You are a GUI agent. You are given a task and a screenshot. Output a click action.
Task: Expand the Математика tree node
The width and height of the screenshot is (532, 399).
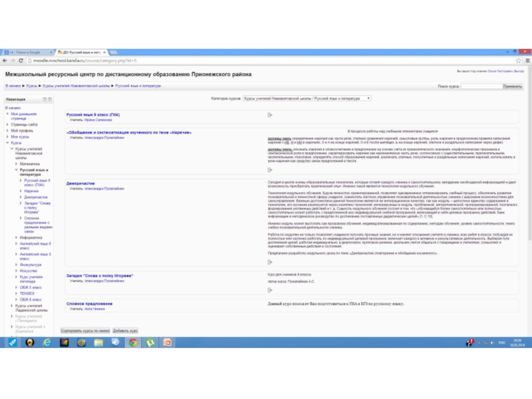point(16,164)
